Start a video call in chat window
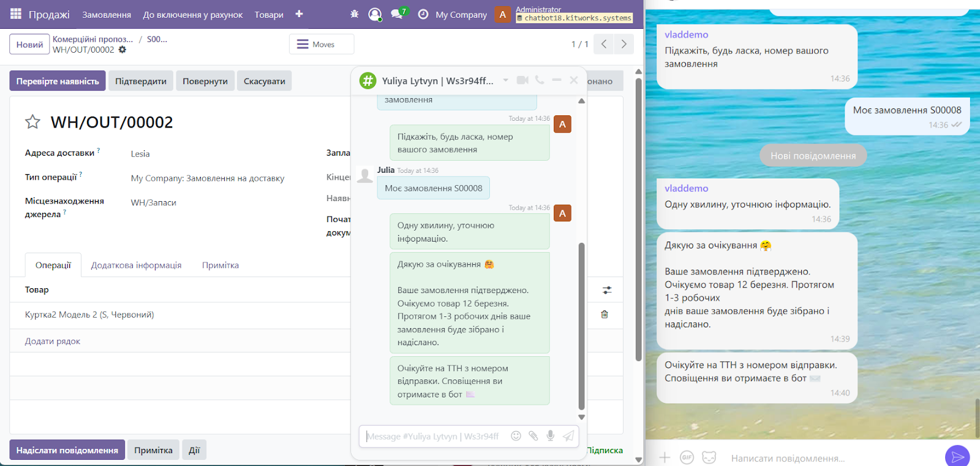The image size is (980, 466). (x=522, y=80)
